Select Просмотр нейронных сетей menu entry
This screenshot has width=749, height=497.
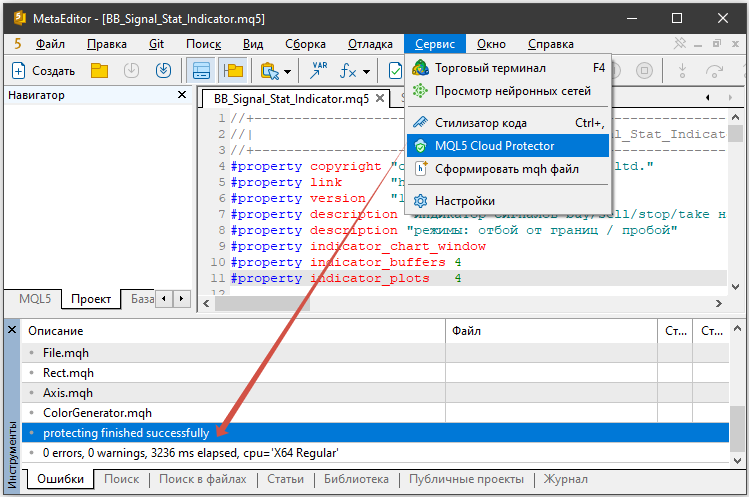508,91
